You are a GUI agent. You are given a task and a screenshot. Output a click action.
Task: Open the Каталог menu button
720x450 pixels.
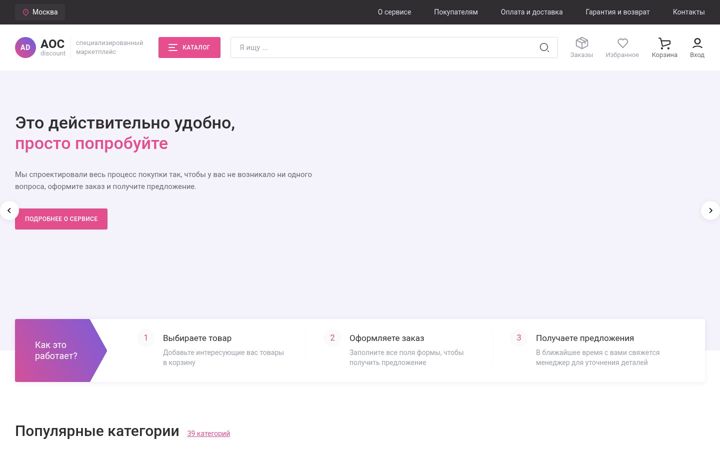pyautogui.click(x=189, y=47)
